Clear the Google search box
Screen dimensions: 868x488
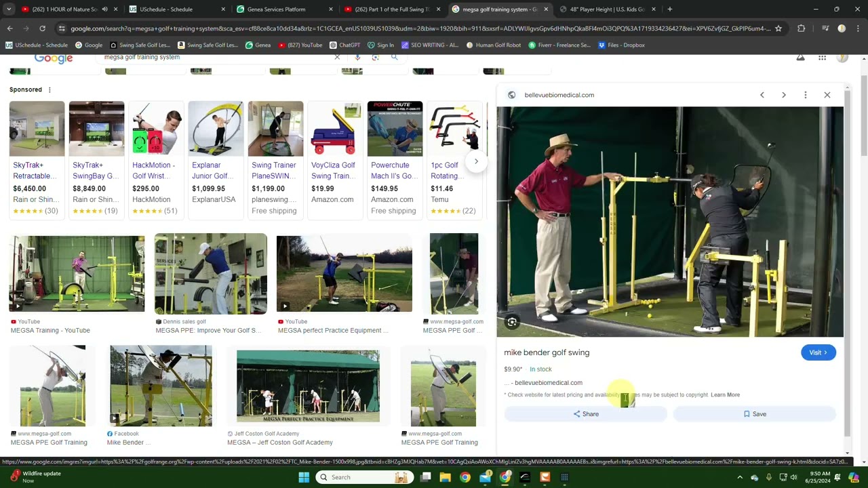(x=337, y=57)
